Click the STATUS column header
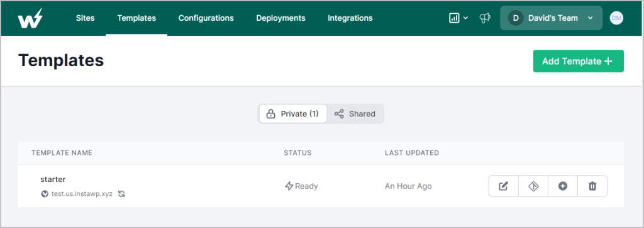Screen dimensions: 644x228 click(x=297, y=152)
